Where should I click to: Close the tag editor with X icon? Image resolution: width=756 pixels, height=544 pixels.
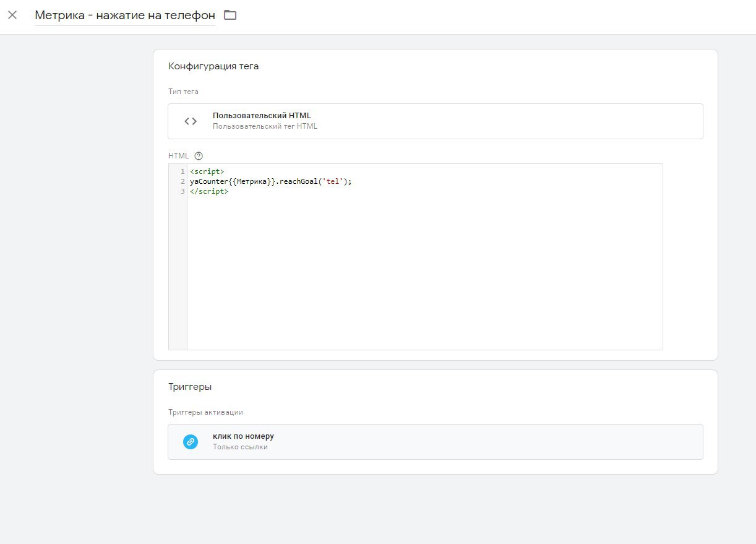tap(12, 15)
